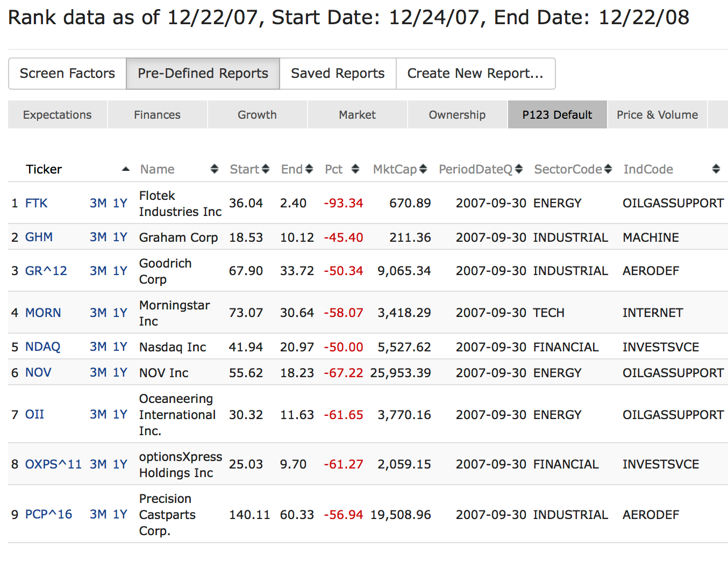This screenshot has height=562, width=728.
Task: Open GR^12 3M chart link
Action: tap(98, 271)
